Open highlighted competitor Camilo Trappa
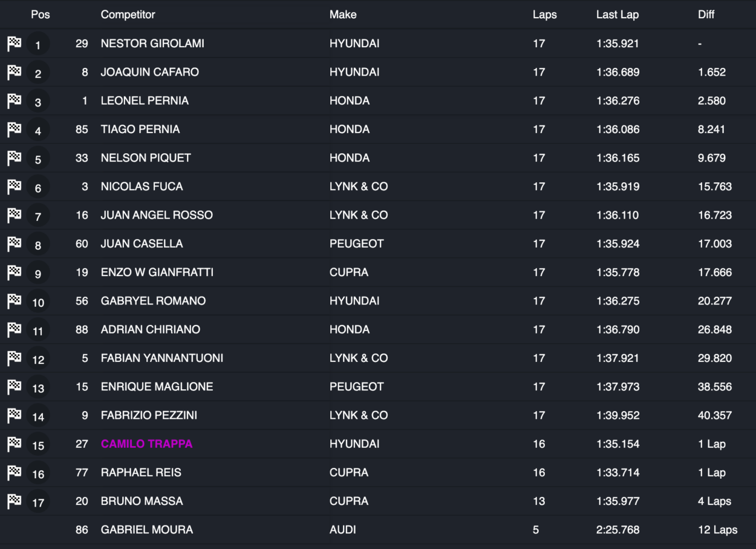 [x=147, y=444]
